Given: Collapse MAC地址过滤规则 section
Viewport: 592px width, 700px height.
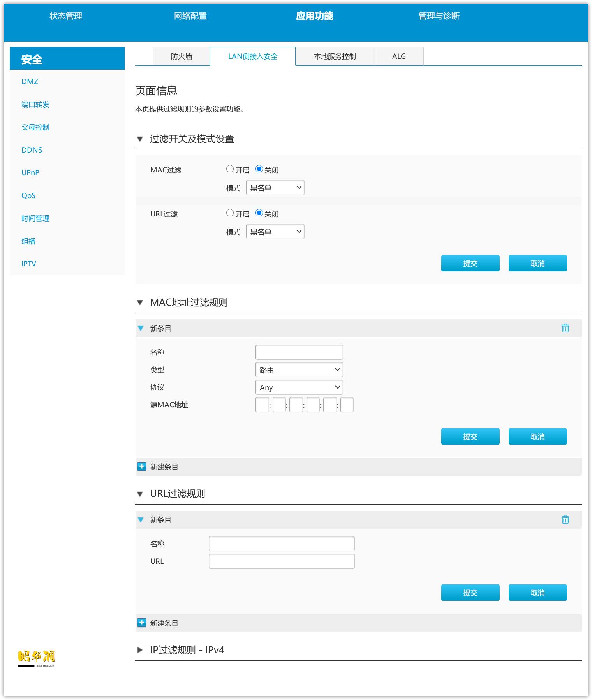Looking at the screenshot, I should [x=140, y=303].
